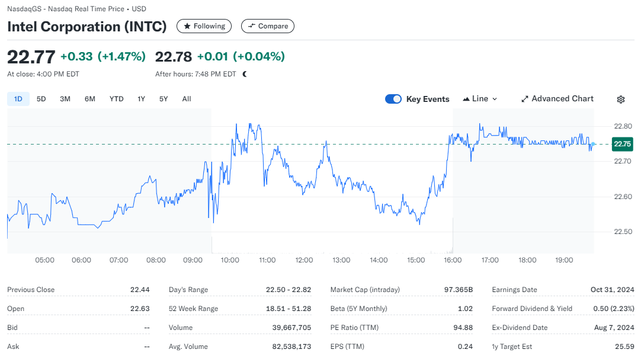This screenshot has height=359, width=644.
Task: Click the closing price 22.77
Action: click(31, 57)
